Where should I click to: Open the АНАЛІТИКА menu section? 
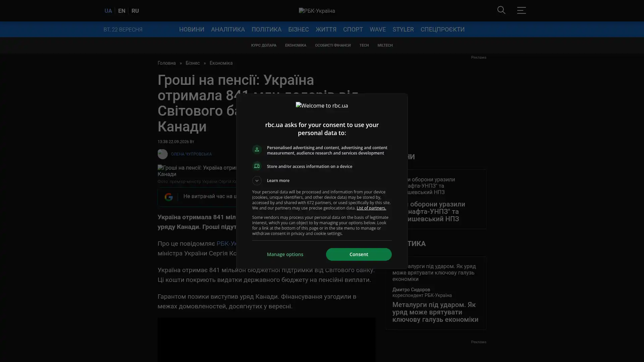tap(228, 29)
